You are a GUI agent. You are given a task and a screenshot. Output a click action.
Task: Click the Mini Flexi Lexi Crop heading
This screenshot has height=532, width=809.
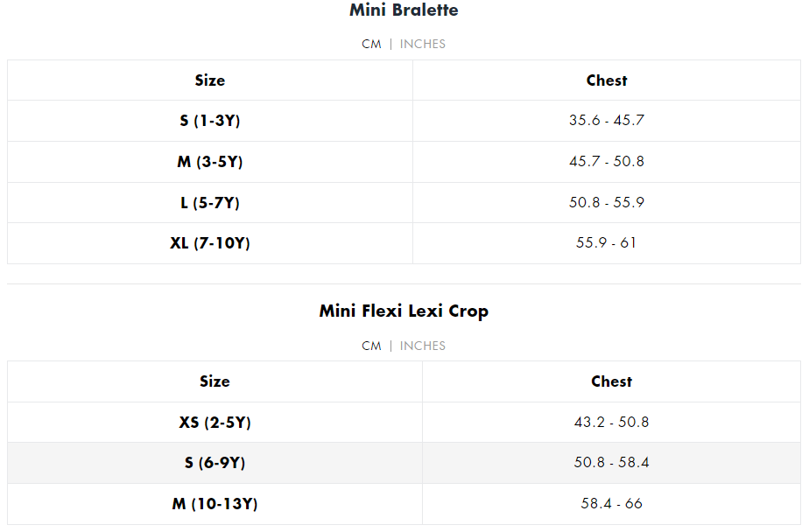tap(404, 311)
